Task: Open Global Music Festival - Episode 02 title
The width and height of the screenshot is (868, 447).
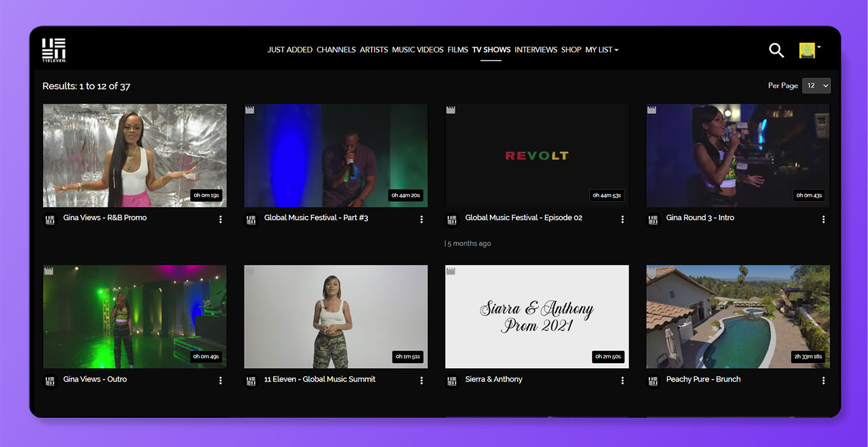Action: pos(524,217)
